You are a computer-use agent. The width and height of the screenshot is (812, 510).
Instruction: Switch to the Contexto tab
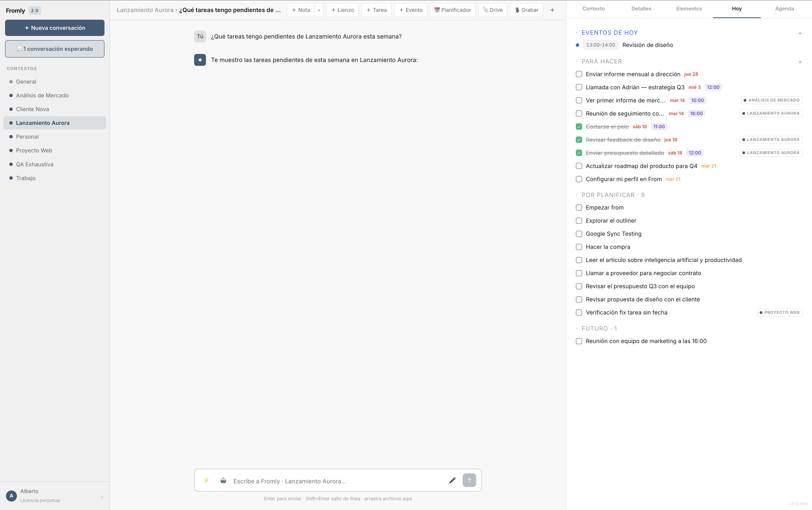tap(593, 9)
